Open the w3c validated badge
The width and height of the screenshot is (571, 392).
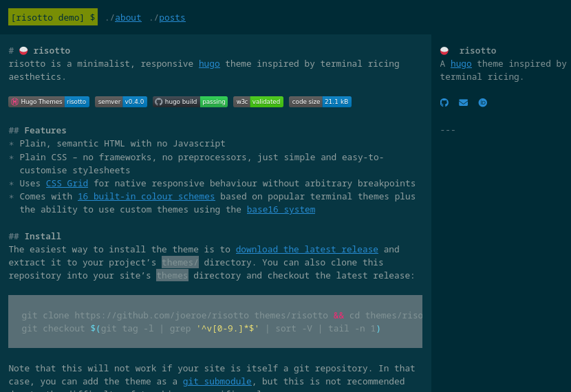click(258, 102)
